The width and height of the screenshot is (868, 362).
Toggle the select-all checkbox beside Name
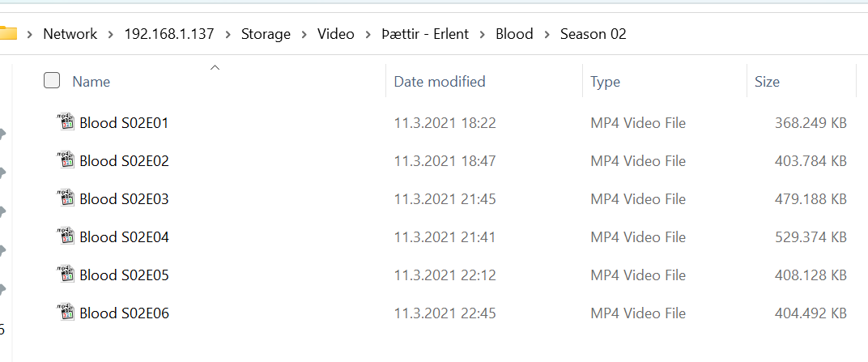click(x=52, y=81)
